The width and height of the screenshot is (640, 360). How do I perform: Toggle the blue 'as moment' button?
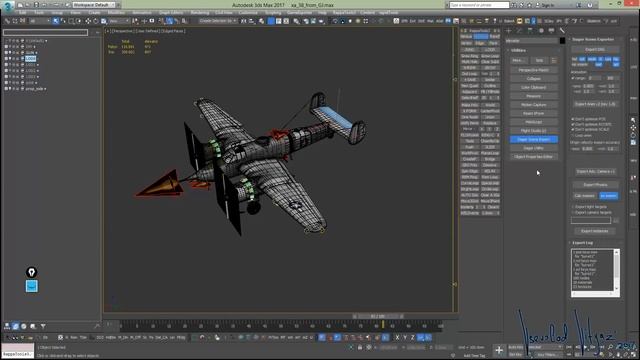coord(609,196)
